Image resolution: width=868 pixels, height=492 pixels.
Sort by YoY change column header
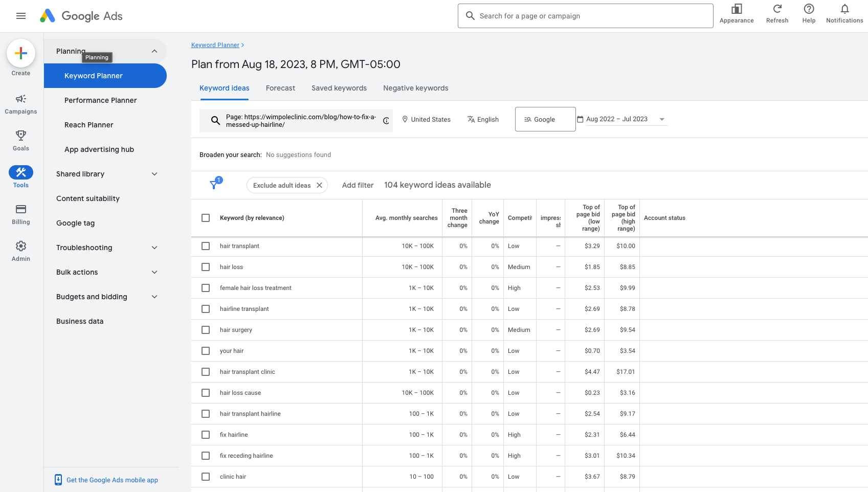[x=489, y=218]
